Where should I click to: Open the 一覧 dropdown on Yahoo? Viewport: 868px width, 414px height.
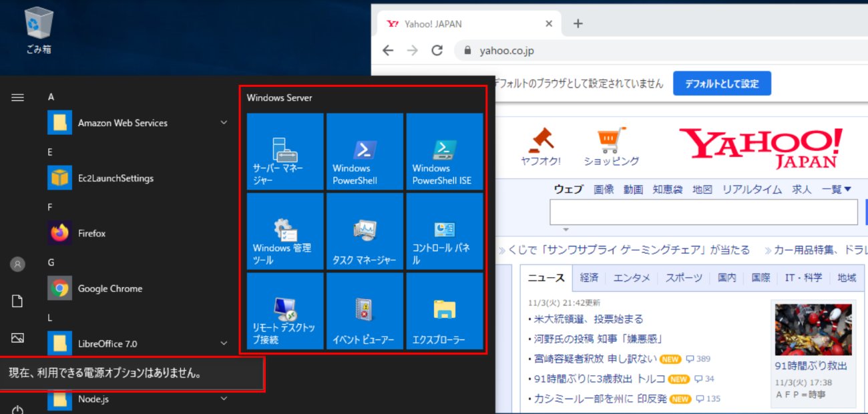[x=837, y=190]
